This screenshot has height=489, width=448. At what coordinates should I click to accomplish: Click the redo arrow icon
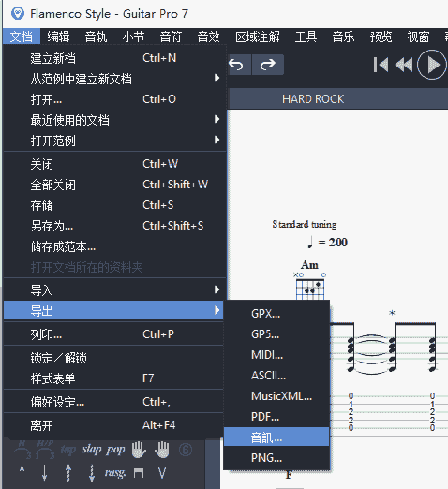click(x=268, y=65)
